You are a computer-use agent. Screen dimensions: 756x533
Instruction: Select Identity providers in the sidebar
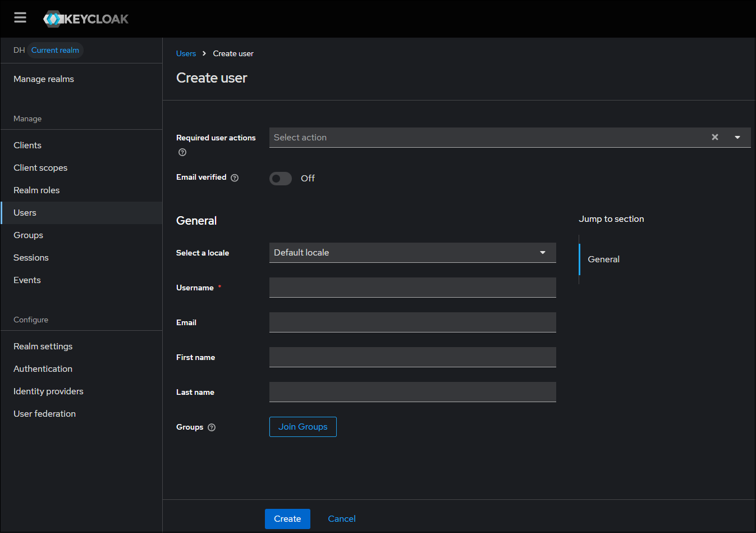tap(48, 391)
